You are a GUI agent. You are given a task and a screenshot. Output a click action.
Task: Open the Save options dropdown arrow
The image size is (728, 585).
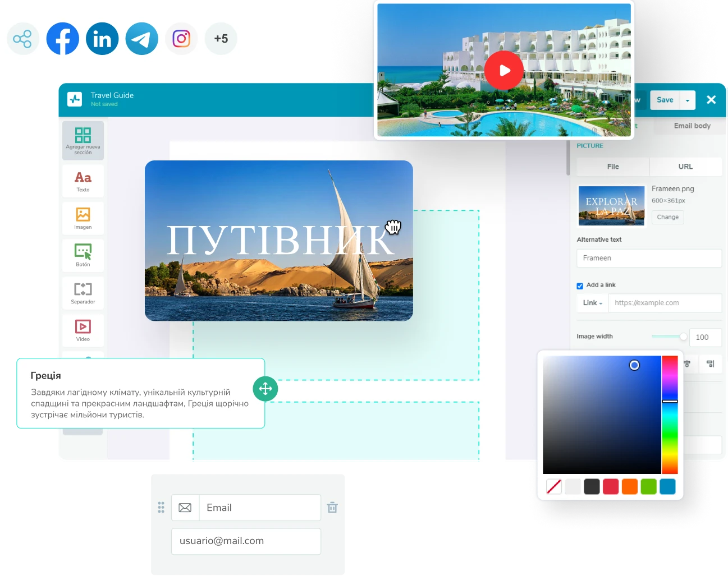(688, 100)
